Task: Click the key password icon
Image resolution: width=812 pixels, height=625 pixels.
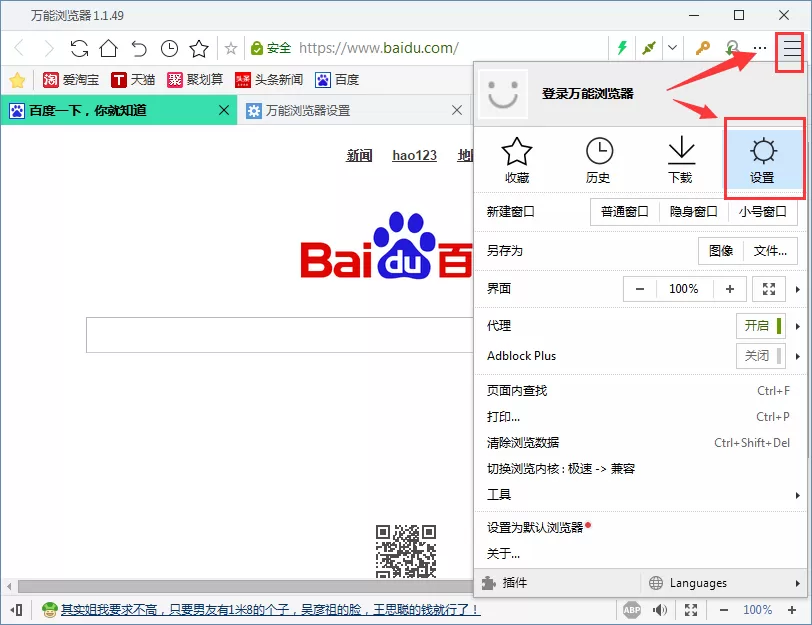Action: pos(702,48)
